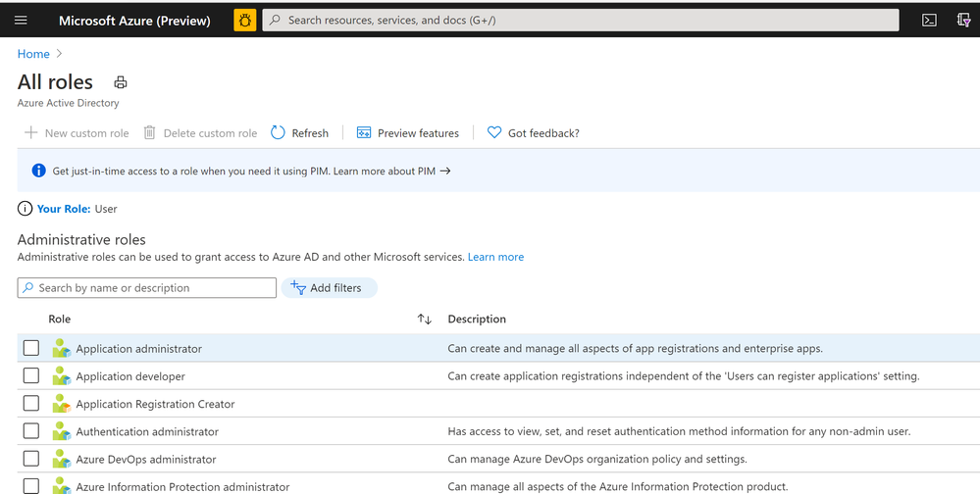
Task: Focus the Search by name or description field
Action: (147, 288)
